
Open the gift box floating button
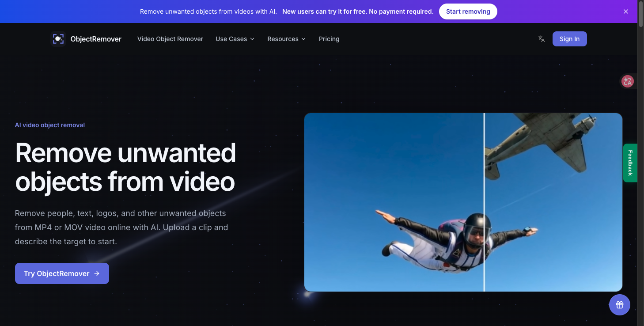point(620,305)
